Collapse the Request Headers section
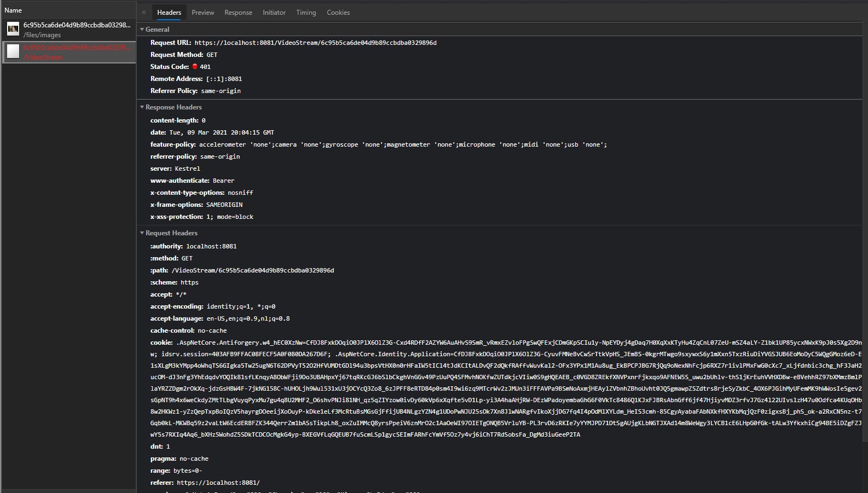868x493 pixels. [x=142, y=233]
